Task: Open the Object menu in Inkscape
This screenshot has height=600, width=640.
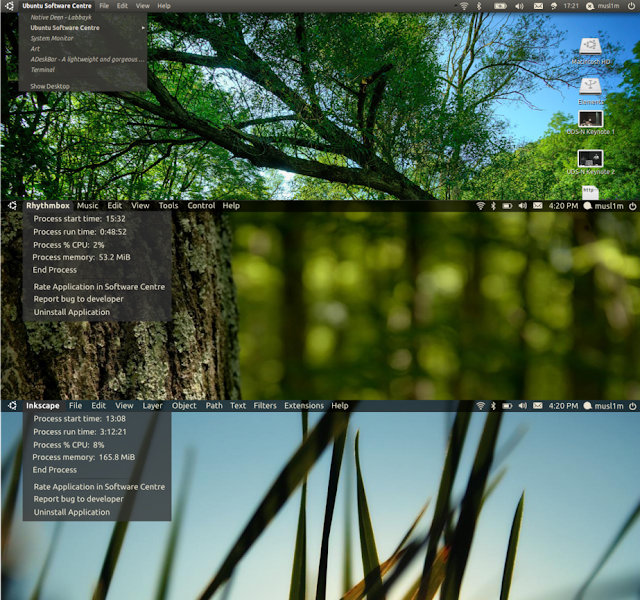Action: (x=184, y=406)
